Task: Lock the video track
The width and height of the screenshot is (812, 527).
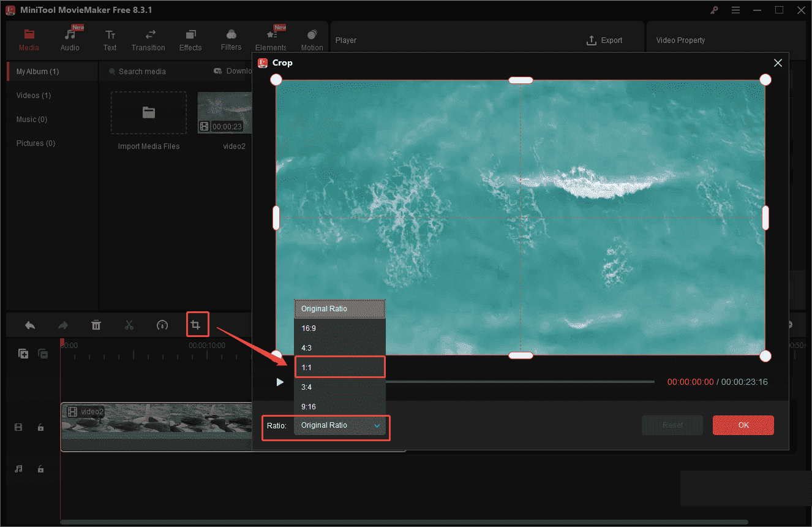Action: point(40,427)
